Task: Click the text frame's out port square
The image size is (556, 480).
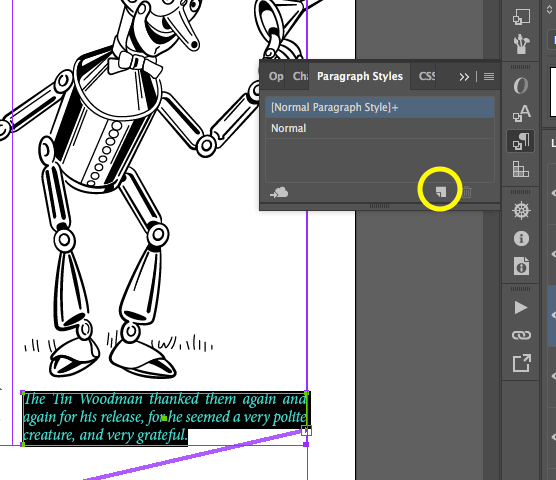Action: click(306, 431)
